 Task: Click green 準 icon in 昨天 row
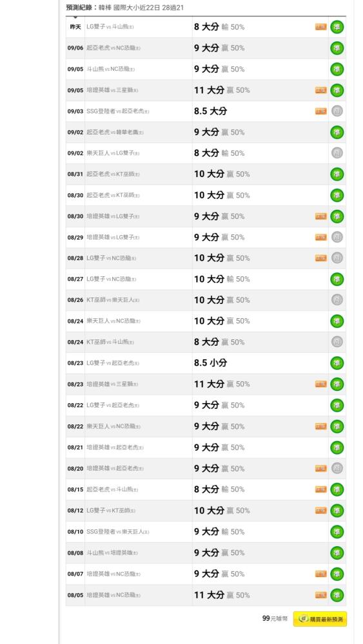(337, 27)
